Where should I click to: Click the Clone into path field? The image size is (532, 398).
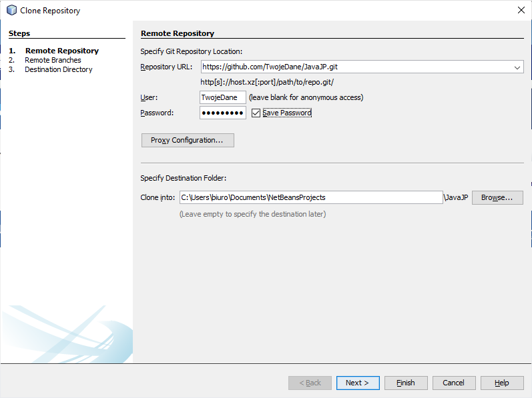pyautogui.click(x=310, y=197)
